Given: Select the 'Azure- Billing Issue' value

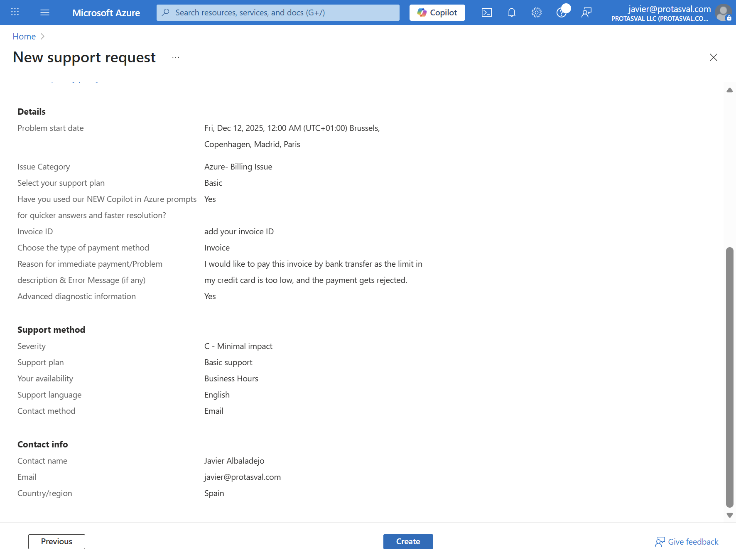Looking at the screenshot, I should point(238,167).
